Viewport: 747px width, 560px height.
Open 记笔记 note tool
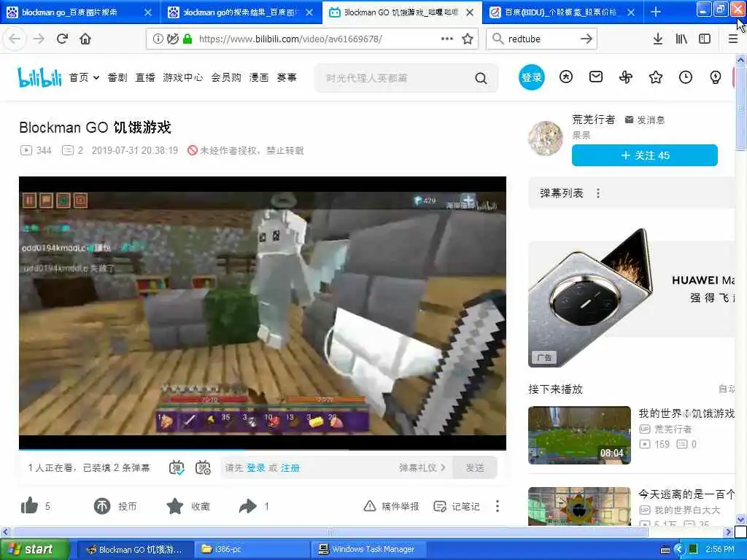(457, 506)
